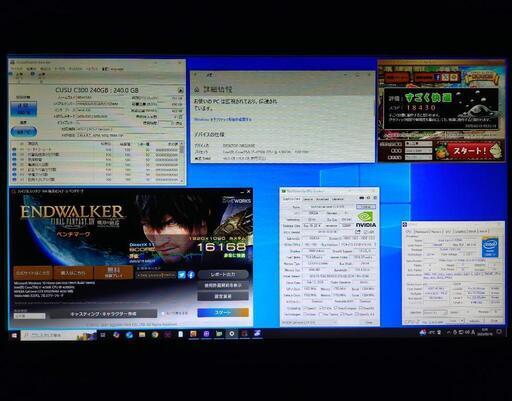Click the Facebook icon in Dragon Quest benchmark
The image size is (512, 401).
pyautogui.click(x=437, y=77)
